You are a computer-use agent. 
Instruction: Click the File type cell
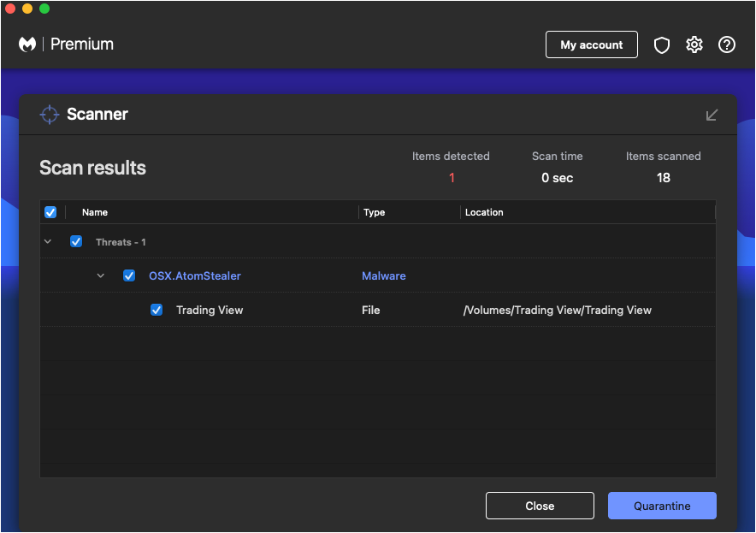pos(371,311)
